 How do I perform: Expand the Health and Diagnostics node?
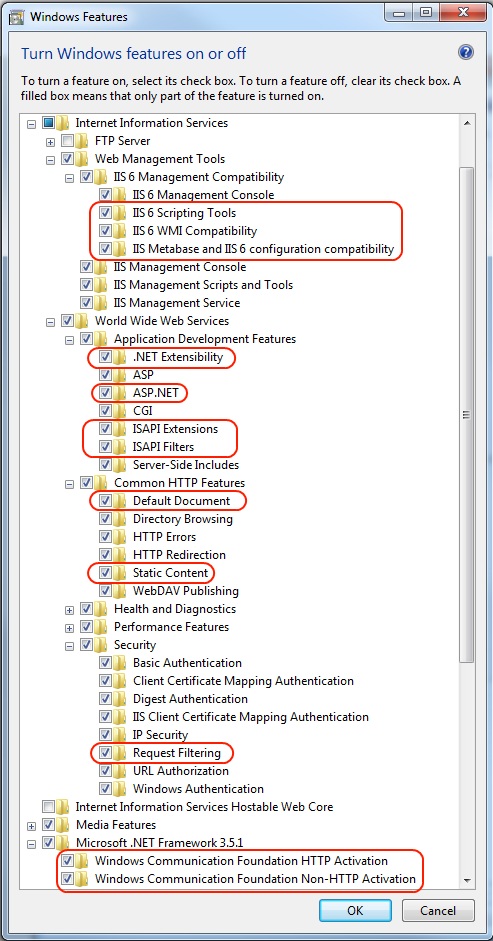click(x=70, y=610)
